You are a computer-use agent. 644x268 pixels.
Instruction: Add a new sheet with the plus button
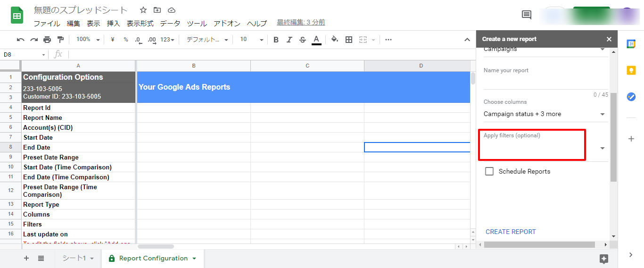(x=26, y=258)
